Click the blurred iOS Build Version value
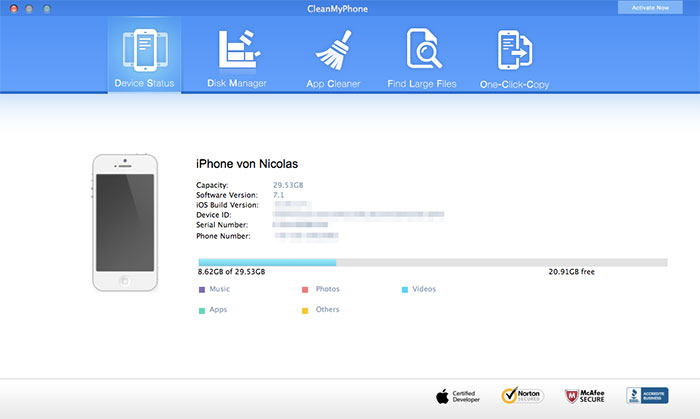The image size is (700, 419). [292, 205]
